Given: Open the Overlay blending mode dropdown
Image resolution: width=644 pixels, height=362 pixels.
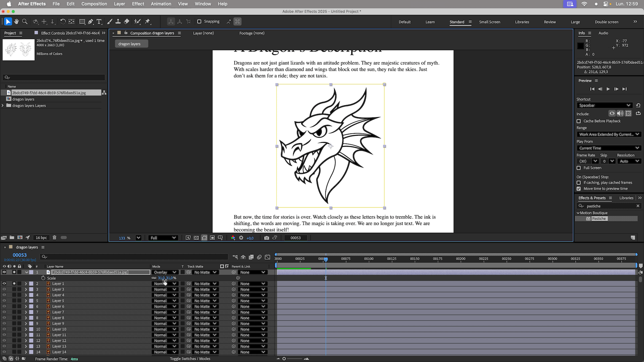Looking at the screenshot, I should 165,272.
